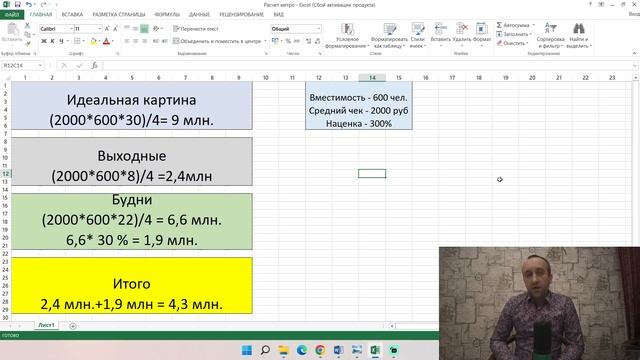
Task: Open Найти и выделить binoculars
Action: click(x=579, y=35)
